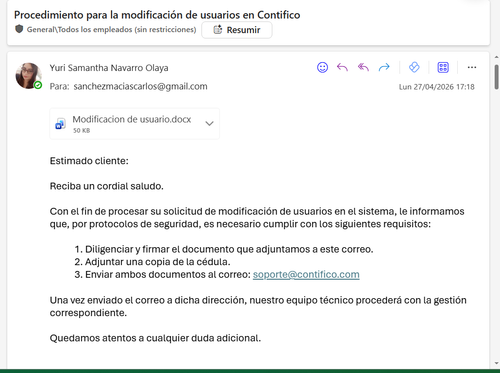Click sender name Yuri Samantha Navarro Olaya
This screenshot has height=373, width=500.
(x=109, y=68)
